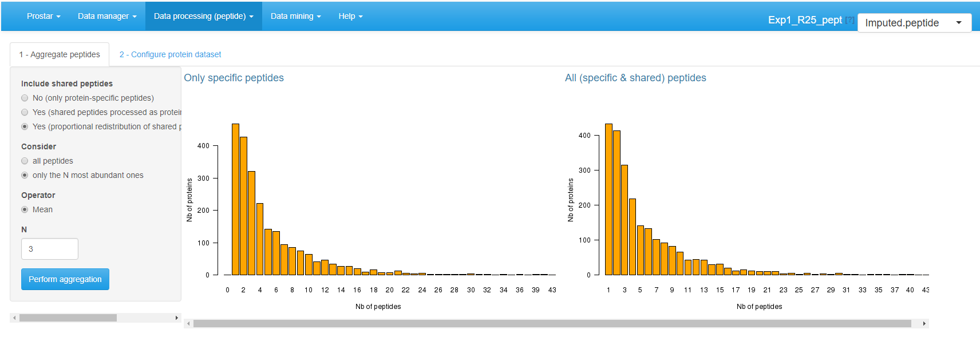Click All (specific & shared) peptides heading
The width and height of the screenshot is (980, 341).
[635, 78]
